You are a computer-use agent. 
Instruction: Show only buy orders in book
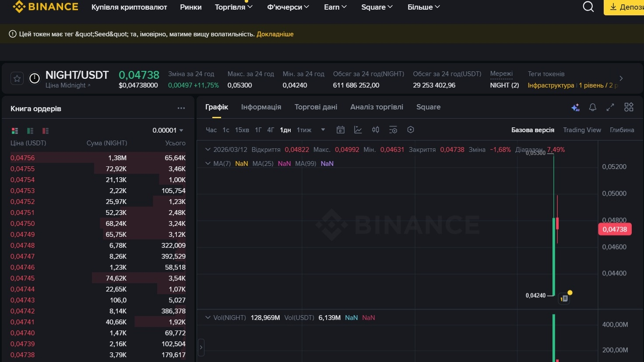tap(30, 131)
